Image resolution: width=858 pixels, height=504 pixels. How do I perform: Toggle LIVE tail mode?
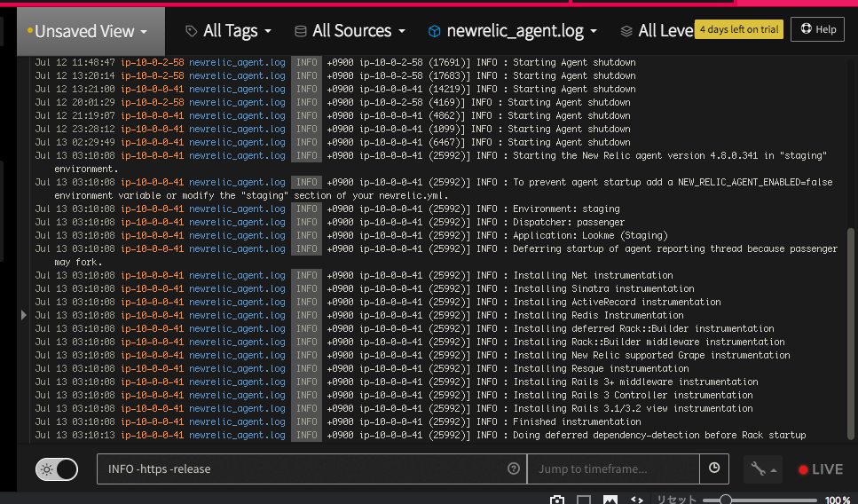point(820,469)
